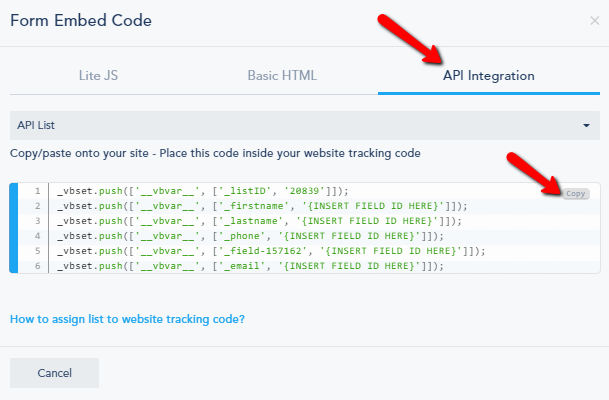Click the copy/paste instruction text
Image resolution: width=609 pixels, height=400 pixels.
pyautogui.click(x=215, y=153)
